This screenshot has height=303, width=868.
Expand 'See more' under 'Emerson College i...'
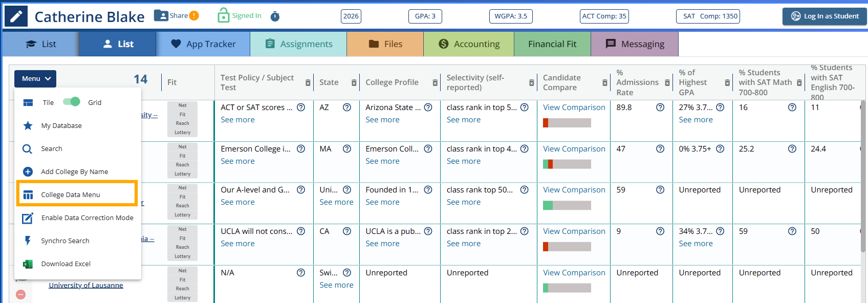pos(237,161)
